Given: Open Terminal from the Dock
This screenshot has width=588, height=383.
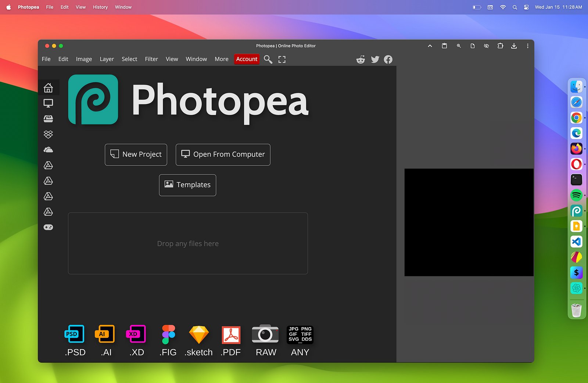Looking at the screenshot, I should pyautogui.click(x=577, y=180).
